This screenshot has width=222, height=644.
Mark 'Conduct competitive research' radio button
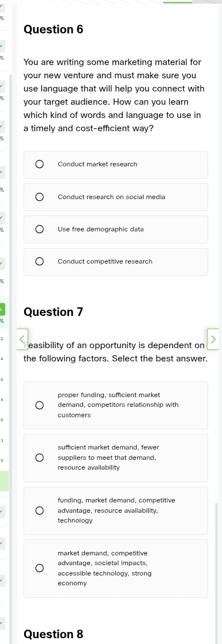point(39,262)
